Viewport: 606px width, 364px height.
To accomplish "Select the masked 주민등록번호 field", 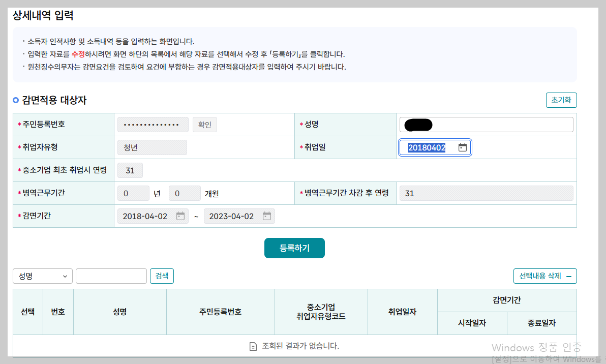I will [x=153, y=124].
